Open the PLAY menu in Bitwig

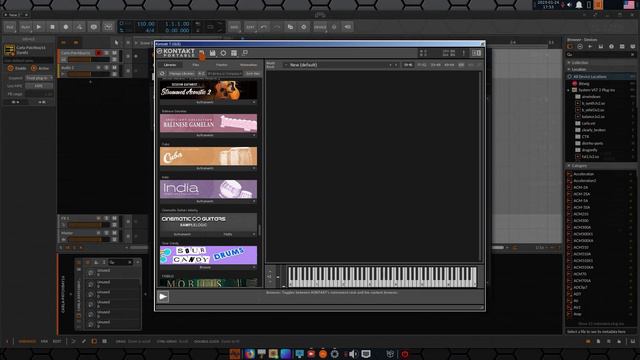coord(25,27)
